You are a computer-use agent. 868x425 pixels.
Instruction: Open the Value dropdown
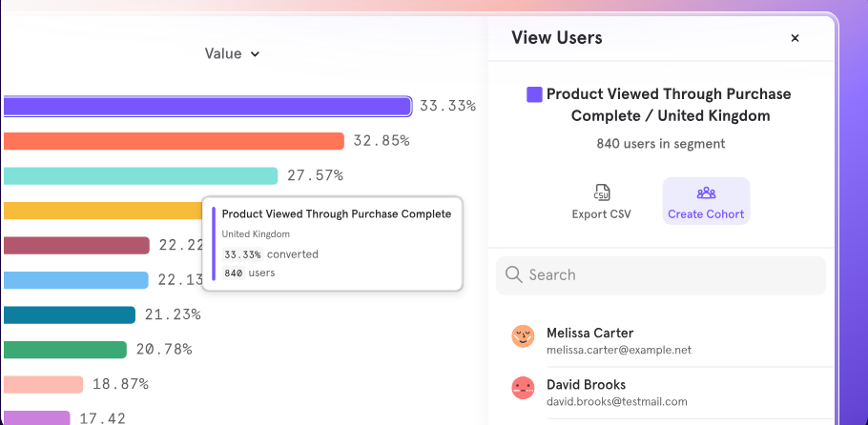(x=232, y=53)
